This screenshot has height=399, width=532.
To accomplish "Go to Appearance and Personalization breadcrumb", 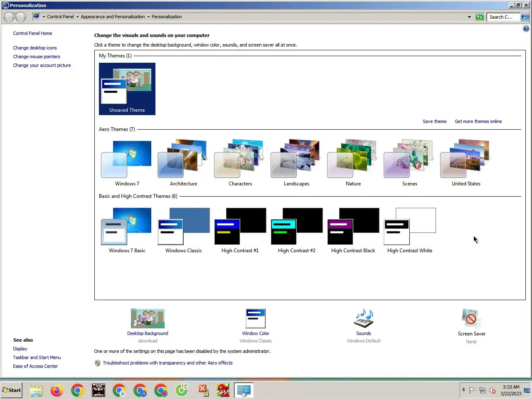I will tap(113, 17).
